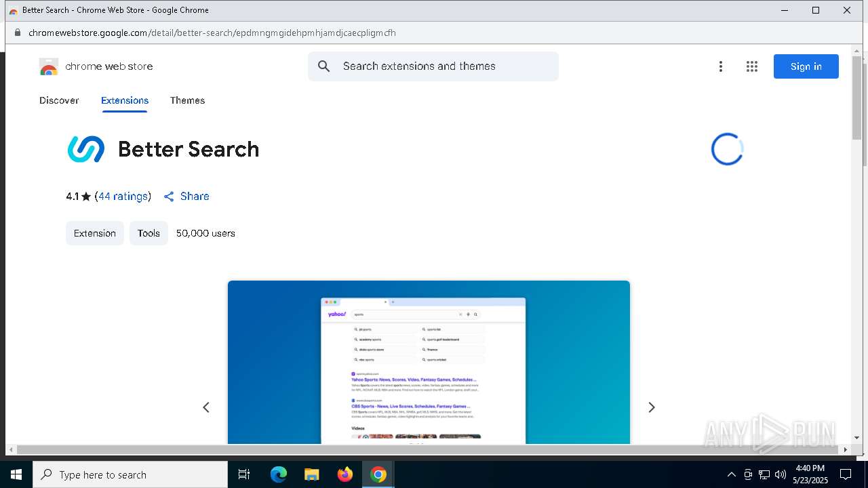Switch to the Themes tab
The image size is (868, 488).
pos(187,100)
